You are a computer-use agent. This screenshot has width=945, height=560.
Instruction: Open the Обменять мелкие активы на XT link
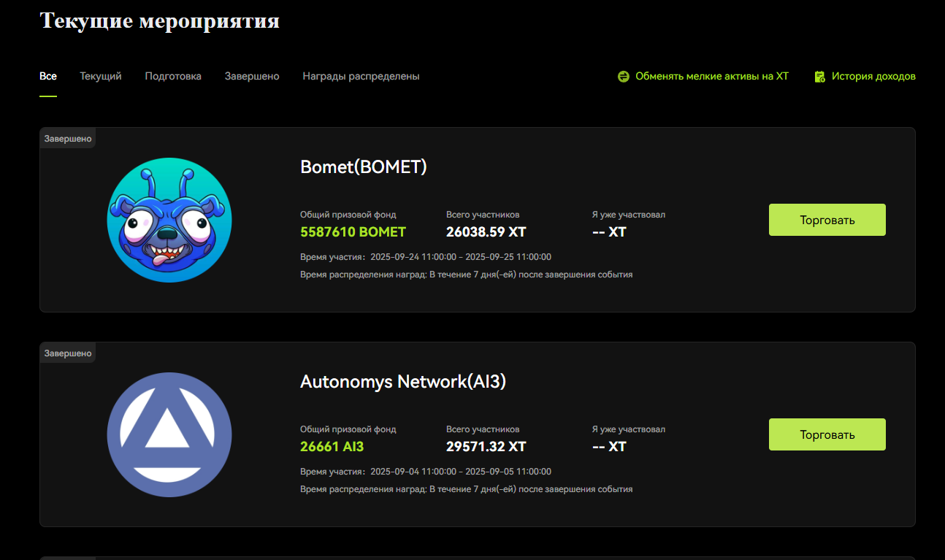pyautogui.click(x=711, y=76)
